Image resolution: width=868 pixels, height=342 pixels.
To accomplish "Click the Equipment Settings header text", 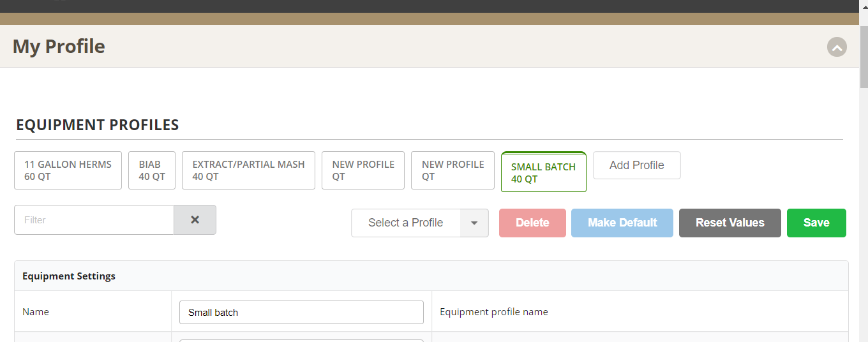I will point(69,276).
